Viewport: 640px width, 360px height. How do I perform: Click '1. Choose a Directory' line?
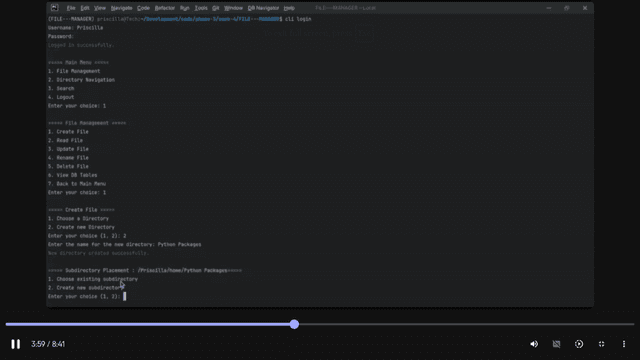(x=78, y=218)
